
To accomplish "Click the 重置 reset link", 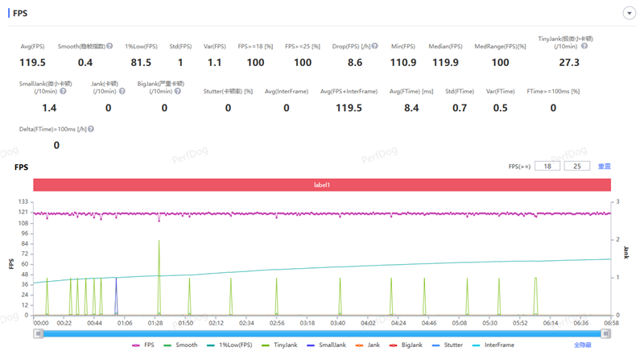I will [x=604, y=166].
